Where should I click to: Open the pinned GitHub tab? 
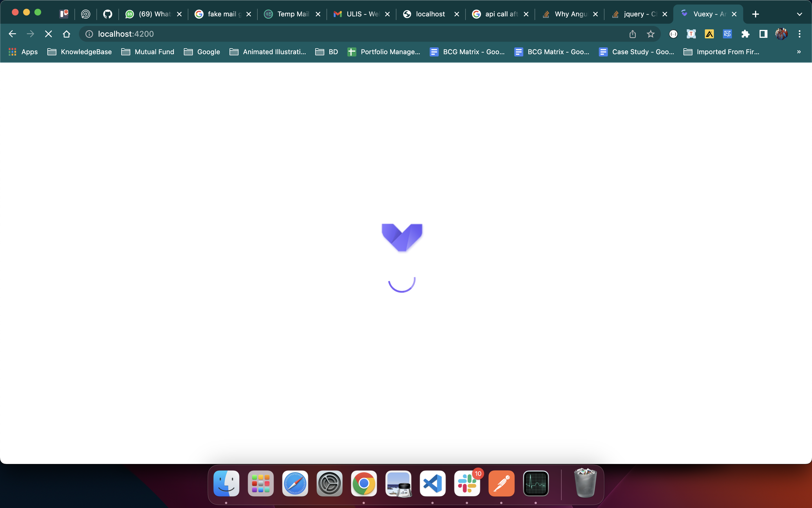tap(107, 14)
